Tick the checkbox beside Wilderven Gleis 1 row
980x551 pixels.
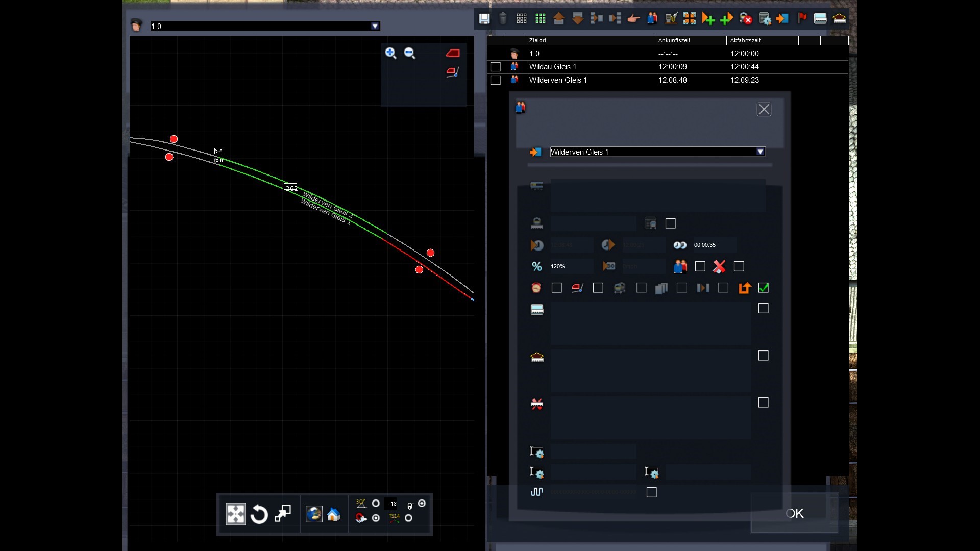495,80
